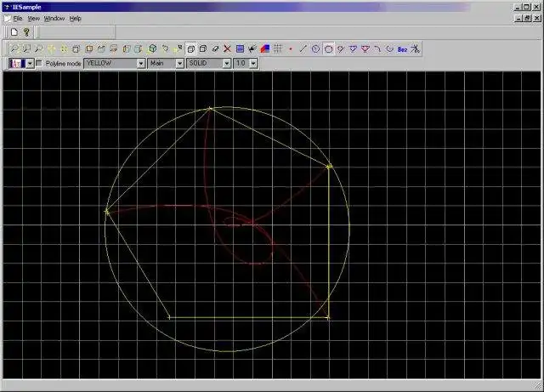This screenshot has width=544, height=392.
Task: Open the Main layer dropdown
Action: (x=179, y=63)
